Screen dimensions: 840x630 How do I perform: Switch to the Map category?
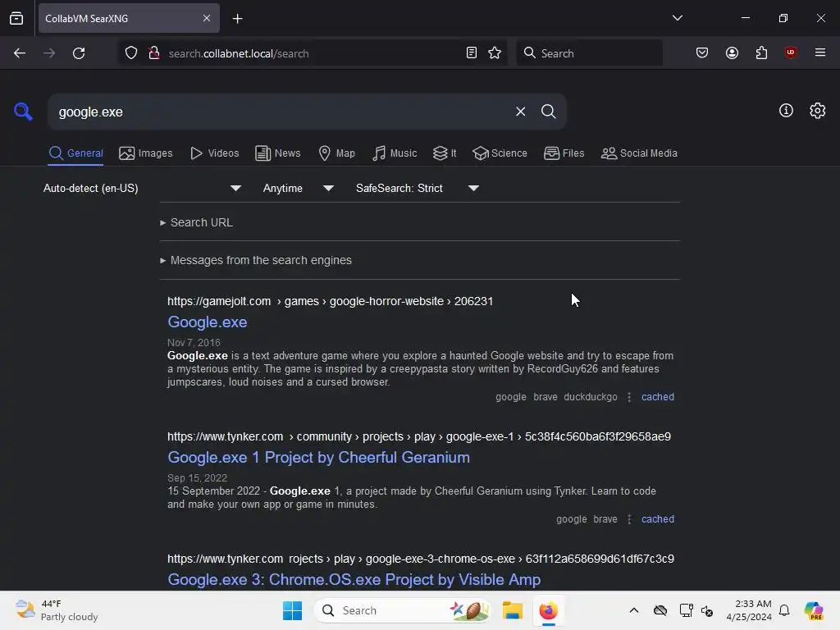(336, 153)
